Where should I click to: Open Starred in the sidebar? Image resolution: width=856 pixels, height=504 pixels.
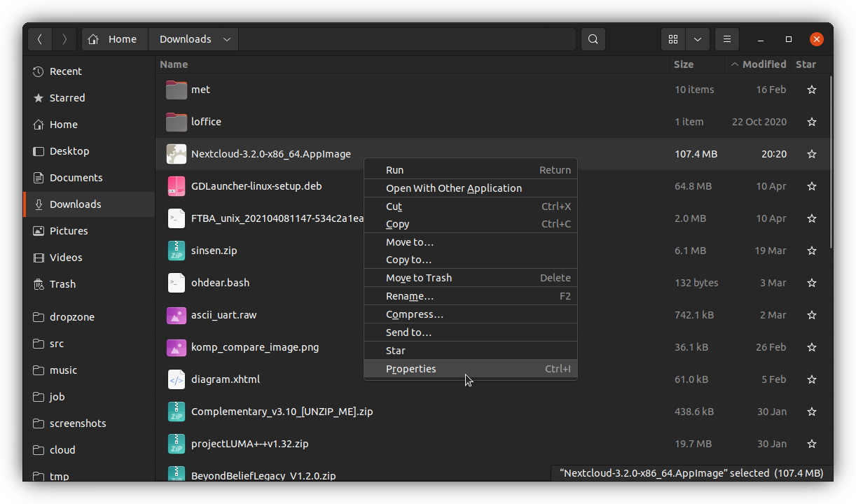pos(89,98)
